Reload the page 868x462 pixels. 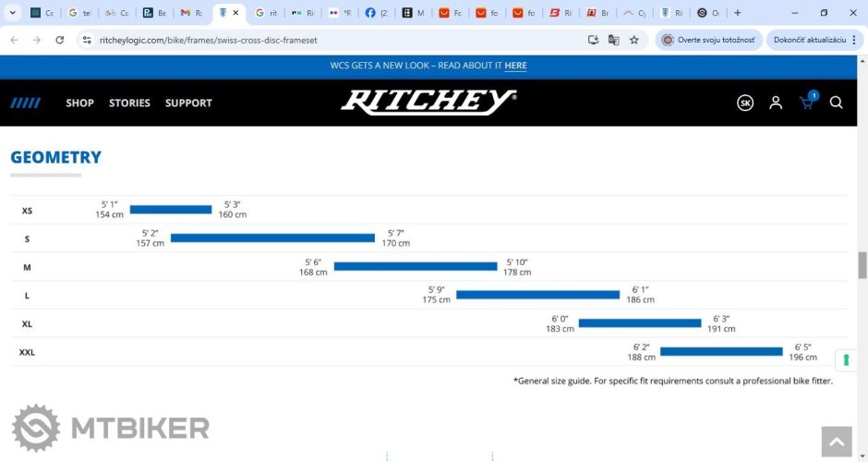60,41
